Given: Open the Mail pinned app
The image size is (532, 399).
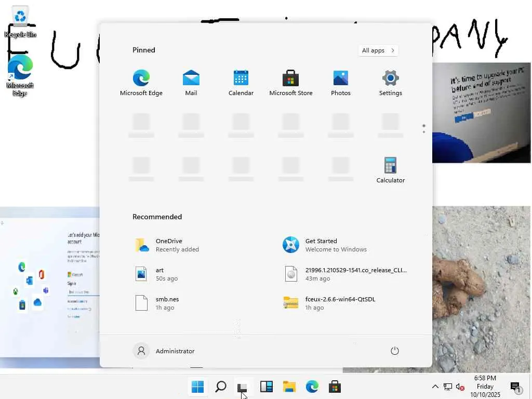Looking at the screenshot, I should pyautogui.click(x=191, y=83).
